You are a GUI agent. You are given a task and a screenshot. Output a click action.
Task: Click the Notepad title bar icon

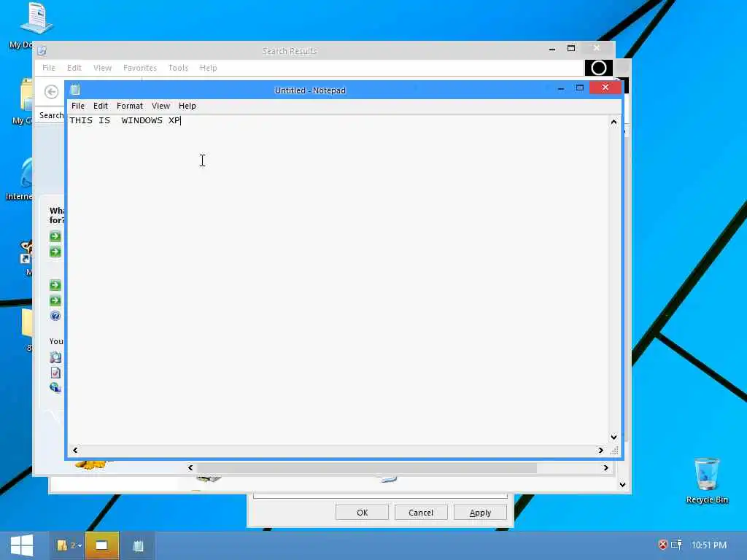(x=75, y=90)
